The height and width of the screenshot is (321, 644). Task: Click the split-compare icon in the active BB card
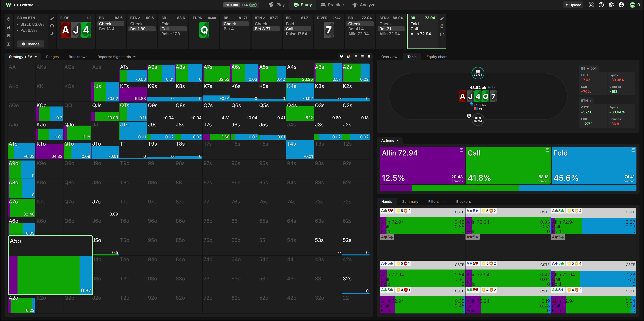pyautogui.click(x=442, y=34)
